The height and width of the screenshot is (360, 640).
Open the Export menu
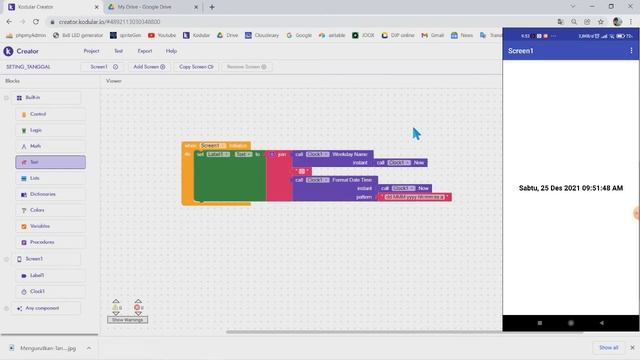pyautogui.click(x=144, y=51)
